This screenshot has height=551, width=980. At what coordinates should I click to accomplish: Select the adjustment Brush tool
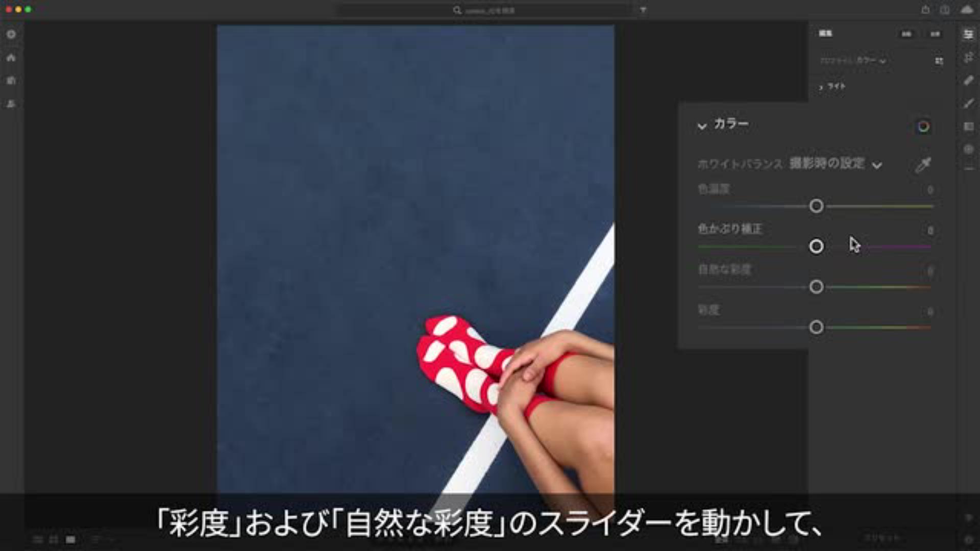pos(968,103)
